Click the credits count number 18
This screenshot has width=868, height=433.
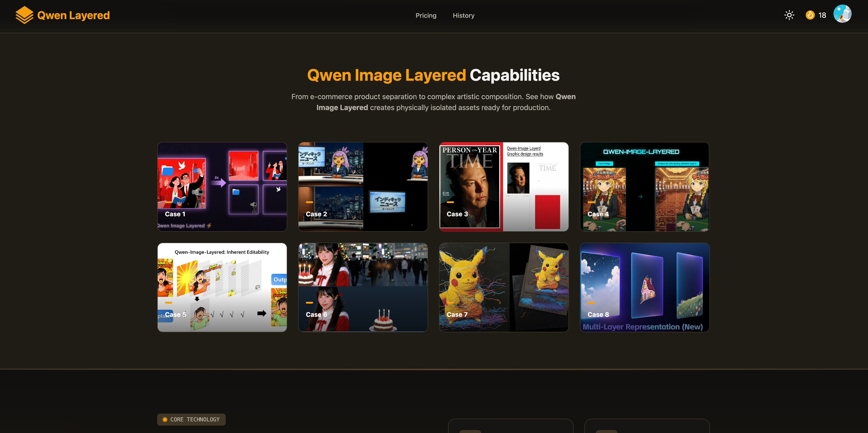click(822, 15)
